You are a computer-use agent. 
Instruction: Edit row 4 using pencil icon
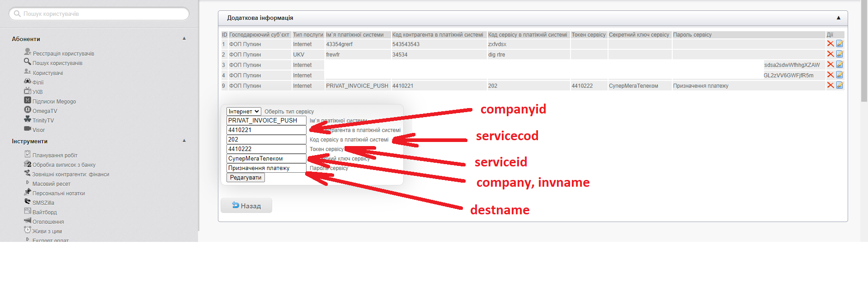(840, 75)
